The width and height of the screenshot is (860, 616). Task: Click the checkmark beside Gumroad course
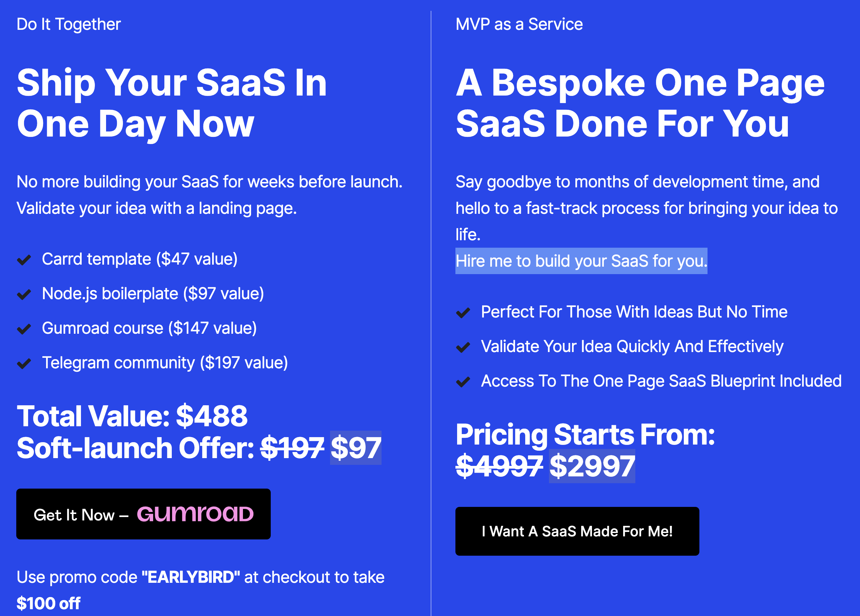click(x=24, y=329)
